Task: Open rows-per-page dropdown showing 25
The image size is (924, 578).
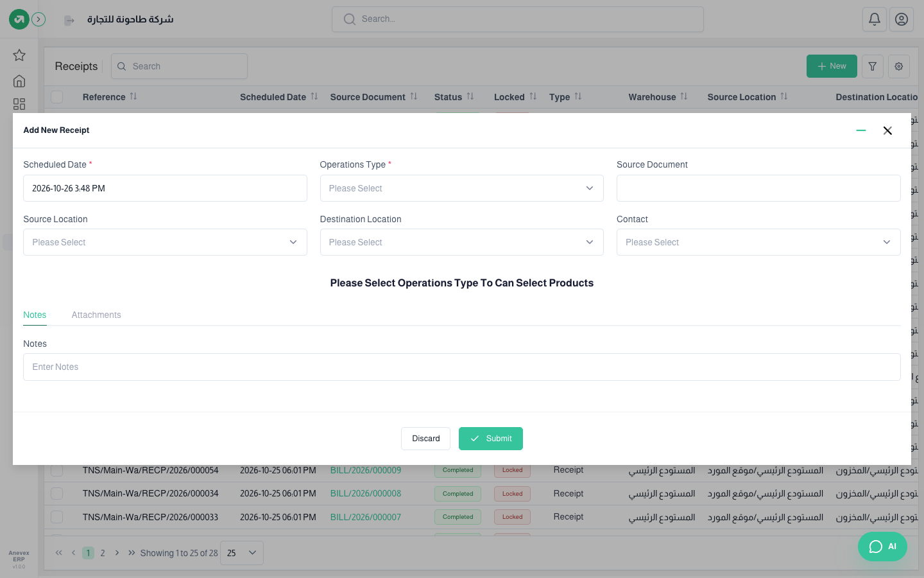Action: (242, 553)
